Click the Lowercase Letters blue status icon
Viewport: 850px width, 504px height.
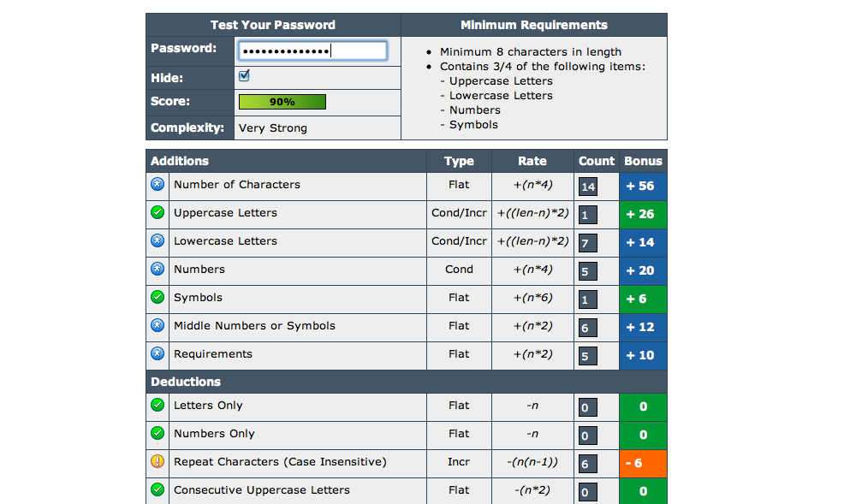158,241
